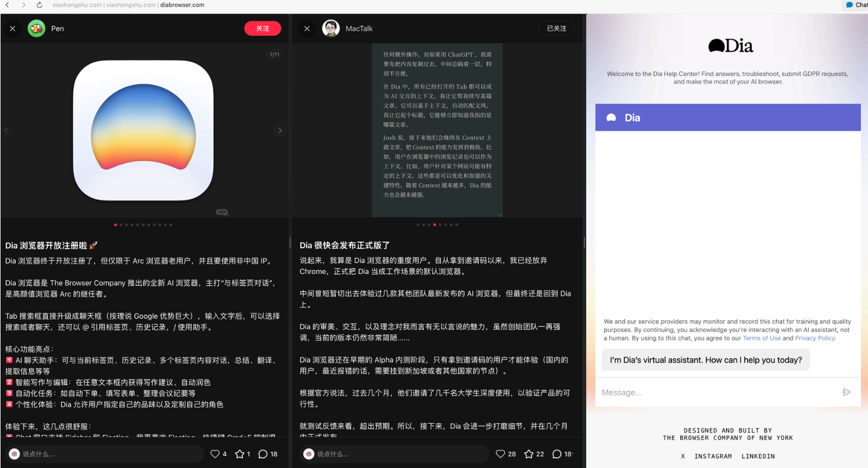Open the Dia app icon image
Image resolution: width=868 pixels, height=468 pixels.
click(x=143, y=130)
